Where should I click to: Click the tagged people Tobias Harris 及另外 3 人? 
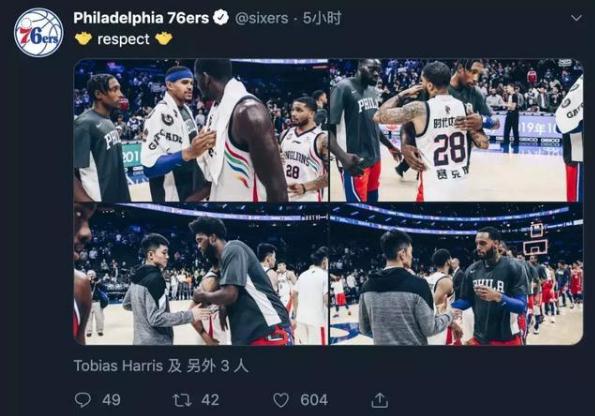[161, 366]
